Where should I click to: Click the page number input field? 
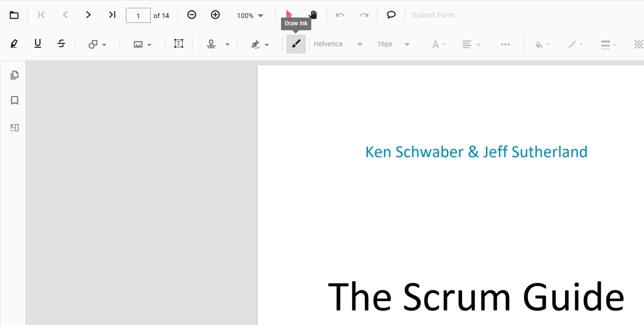138,16
